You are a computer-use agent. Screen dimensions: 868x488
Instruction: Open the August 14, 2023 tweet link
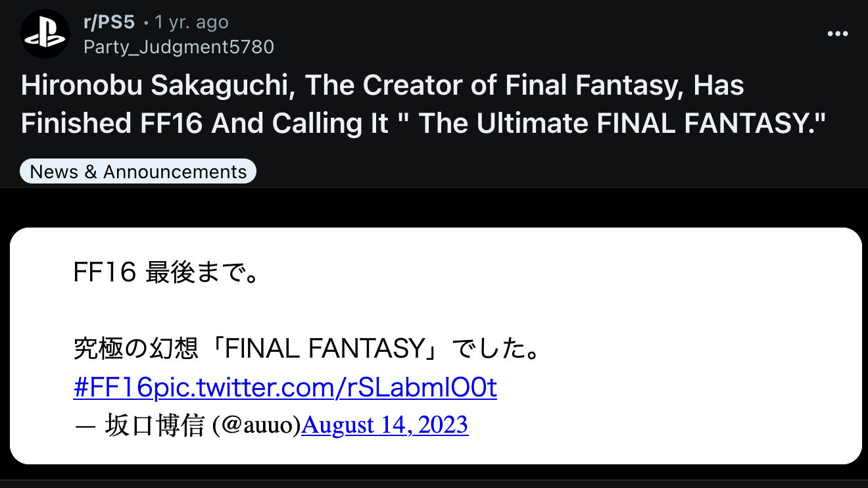(385, 426)
